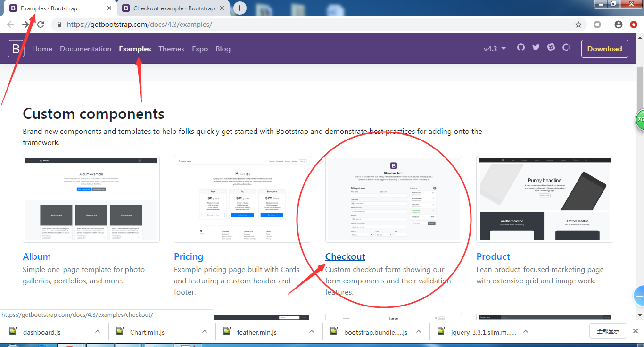The height and width of the screenshot is (347, 644).
Task: Open Documentation in navbar
Action: (x=86, y=49)
